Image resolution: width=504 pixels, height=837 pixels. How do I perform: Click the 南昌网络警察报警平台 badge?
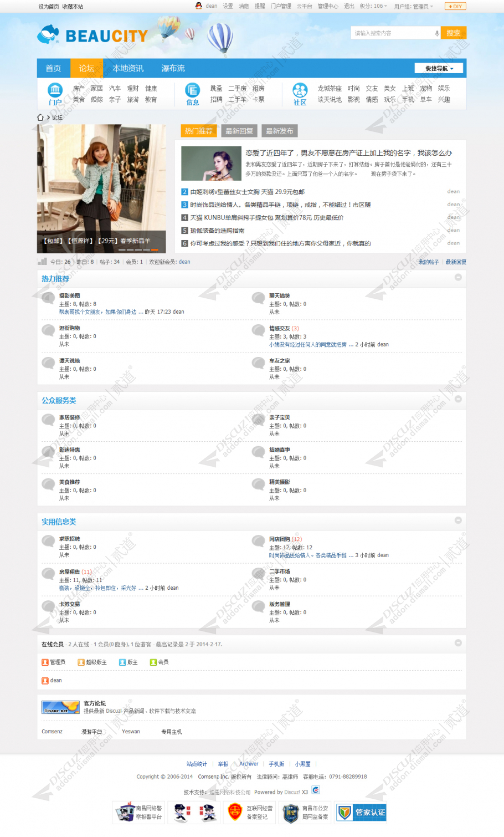139,813
